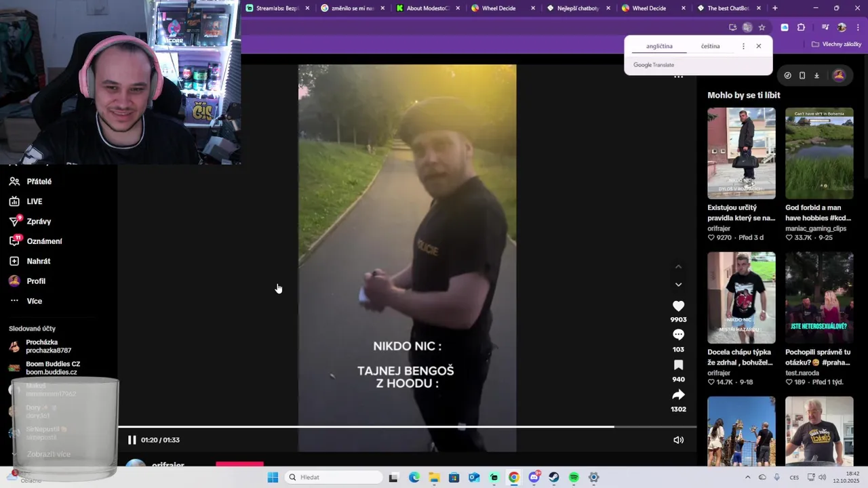
Task: Click 'Mohlo by se ti líbit' heading
Action: [744, 95]
